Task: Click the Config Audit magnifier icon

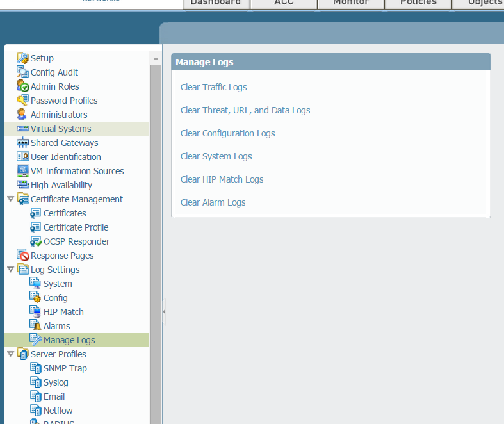Action: [x=22, y=72]
